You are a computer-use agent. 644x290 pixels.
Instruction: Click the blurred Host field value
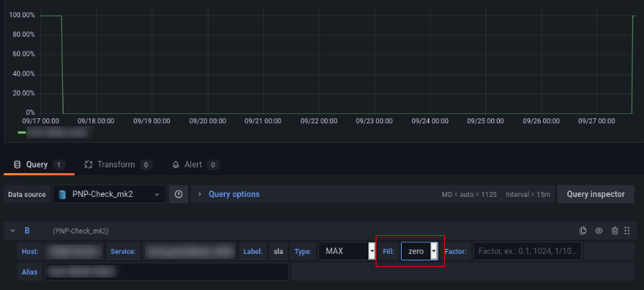pyautogui.click(x=74, y=251)
